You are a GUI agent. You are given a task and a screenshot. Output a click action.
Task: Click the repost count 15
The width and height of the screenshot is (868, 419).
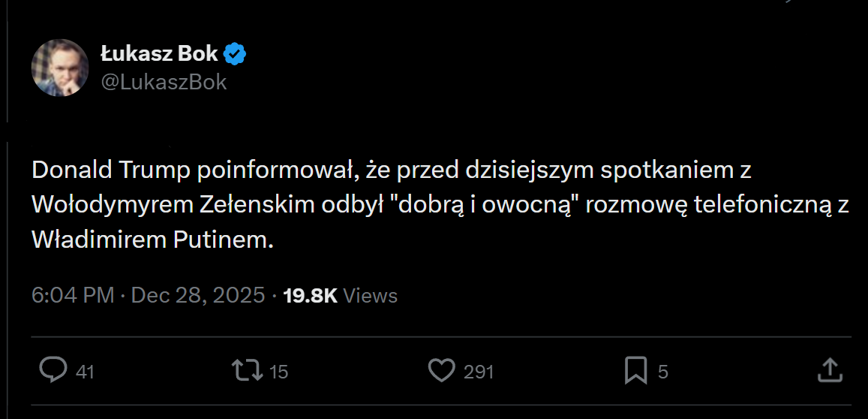pyautogui.click(x=278, y=372)
